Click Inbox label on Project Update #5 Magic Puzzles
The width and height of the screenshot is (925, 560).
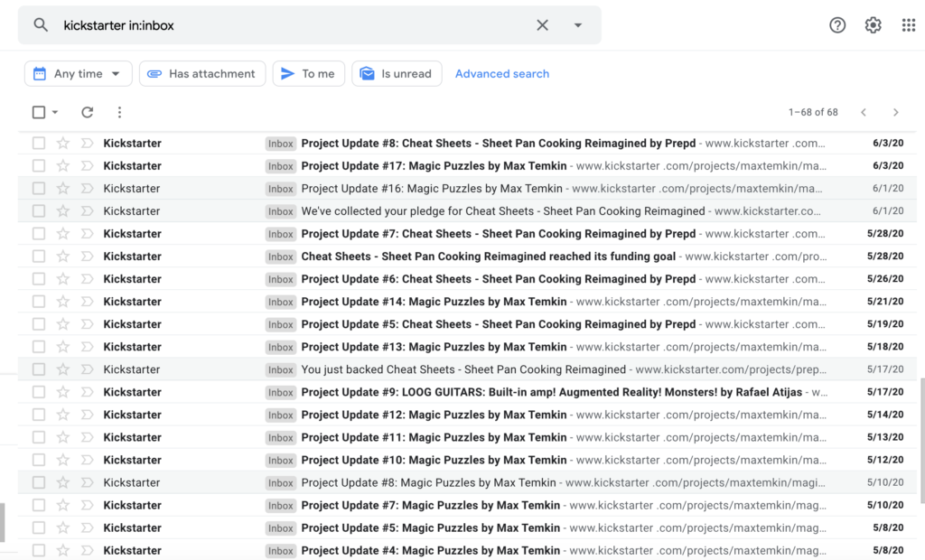280,527
